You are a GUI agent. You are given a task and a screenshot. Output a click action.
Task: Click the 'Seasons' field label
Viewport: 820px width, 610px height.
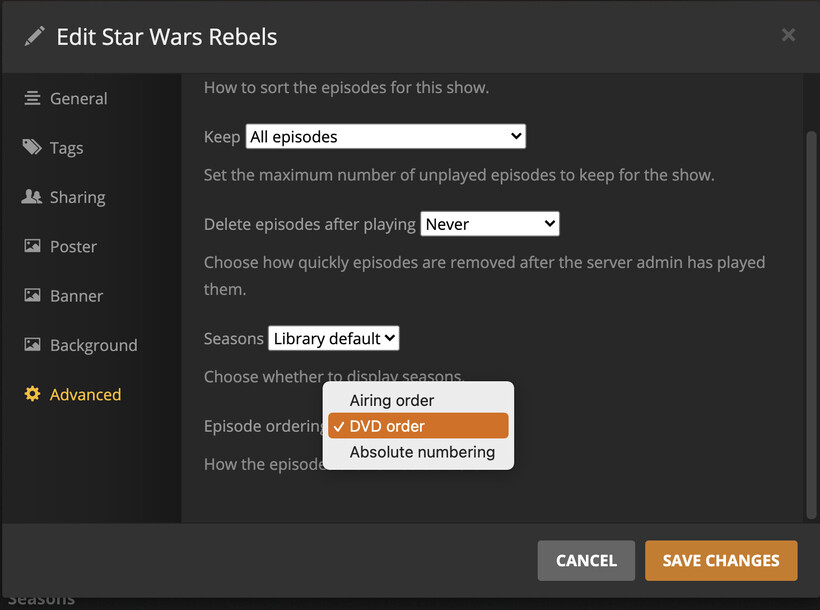click(233, 338)
